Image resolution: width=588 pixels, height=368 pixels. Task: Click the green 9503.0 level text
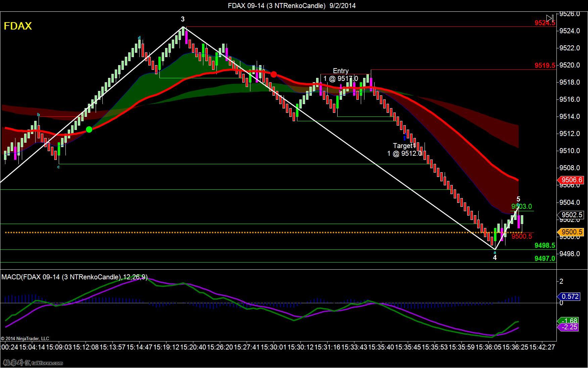[x=522, y=206]
